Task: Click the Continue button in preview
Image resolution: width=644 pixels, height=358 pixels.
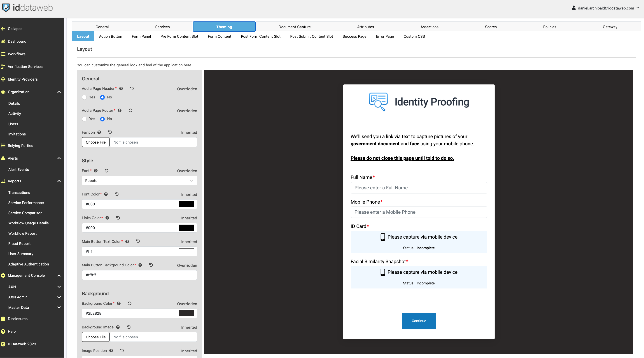Action: tap(419, 321)
